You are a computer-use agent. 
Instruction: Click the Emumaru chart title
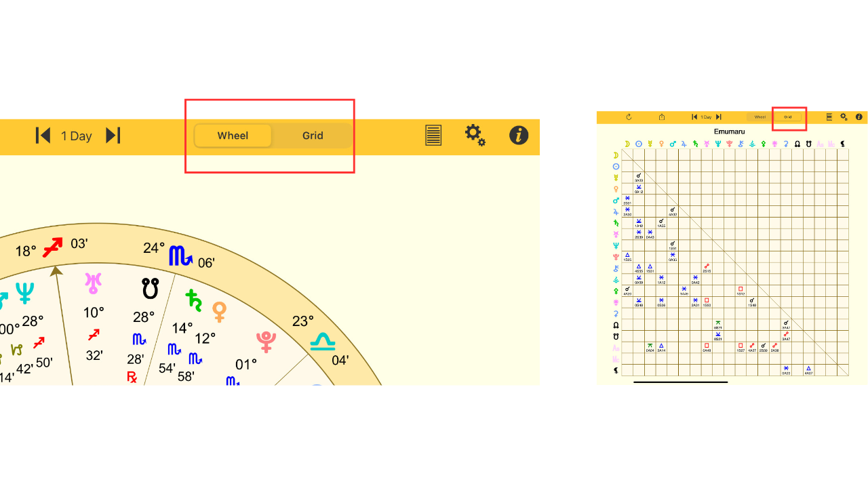tap(730, 131)
